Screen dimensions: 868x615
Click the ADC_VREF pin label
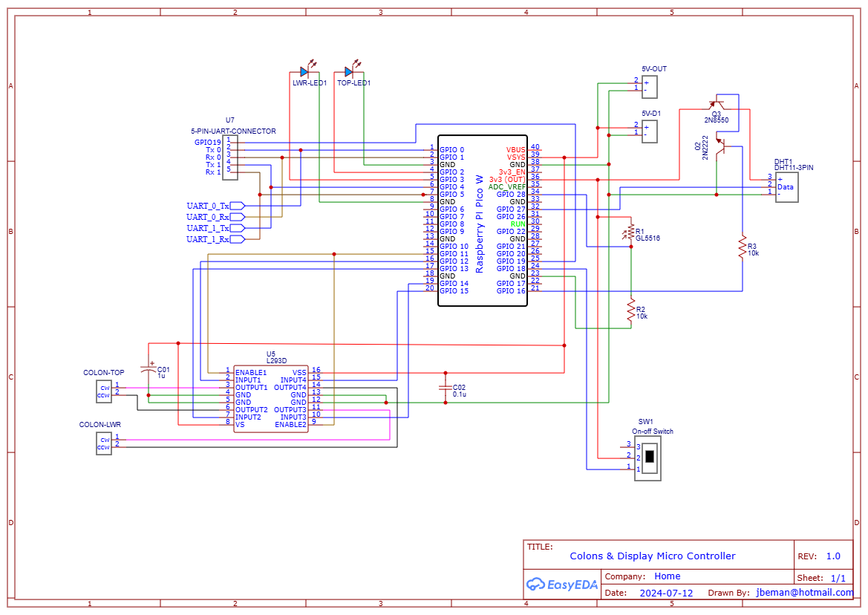(x=506, y=187)
